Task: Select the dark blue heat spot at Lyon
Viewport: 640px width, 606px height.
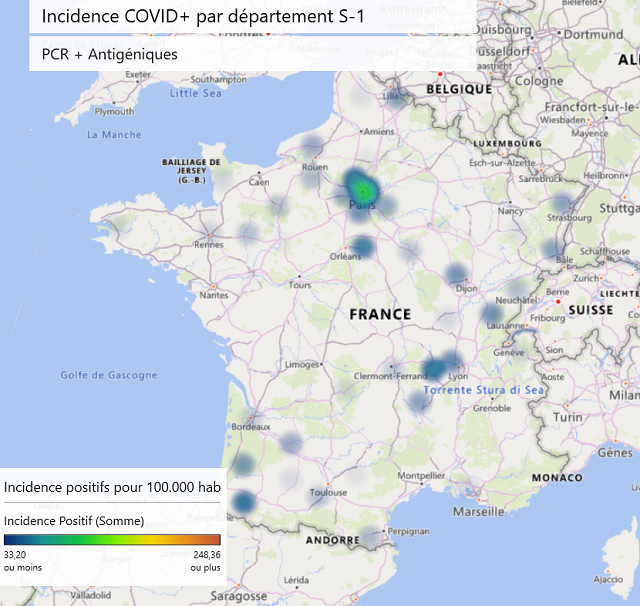Action: click(435, 370)
